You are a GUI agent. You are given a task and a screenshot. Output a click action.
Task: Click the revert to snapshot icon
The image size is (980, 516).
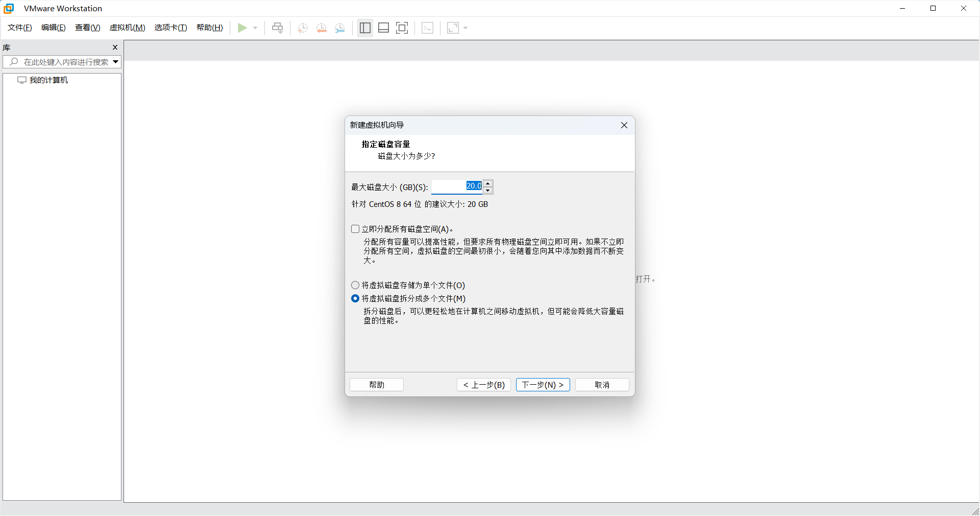(x=322, y=28)
